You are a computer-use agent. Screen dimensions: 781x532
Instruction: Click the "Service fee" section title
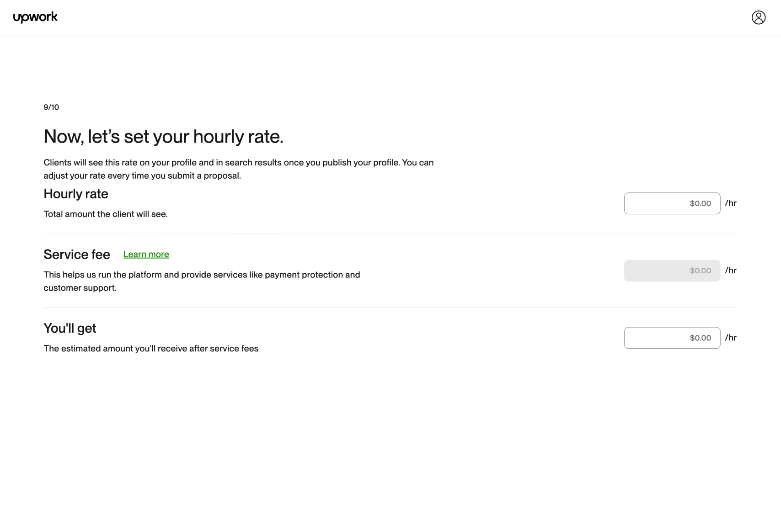[77, 255]
